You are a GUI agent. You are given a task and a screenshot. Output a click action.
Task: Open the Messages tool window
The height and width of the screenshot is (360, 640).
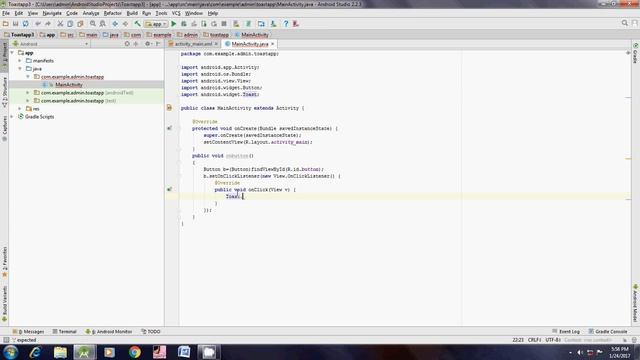29,331
